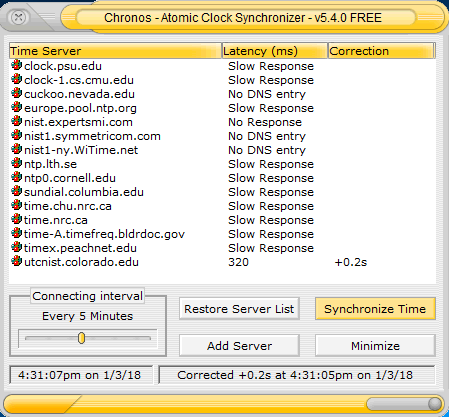
Task: Click the Connecting interval slider handle
Action: point(81,338)
